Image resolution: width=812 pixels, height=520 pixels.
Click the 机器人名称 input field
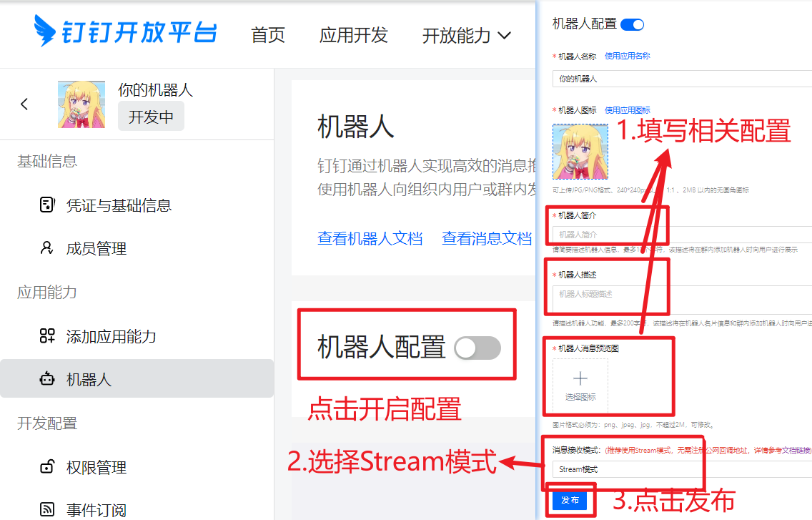coord(682,79)
